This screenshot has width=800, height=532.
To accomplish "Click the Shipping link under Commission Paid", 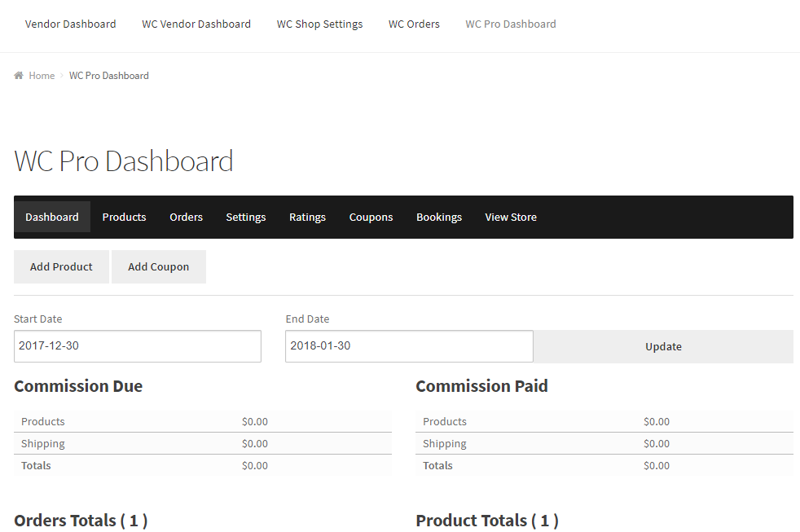I will coord(444,443).
